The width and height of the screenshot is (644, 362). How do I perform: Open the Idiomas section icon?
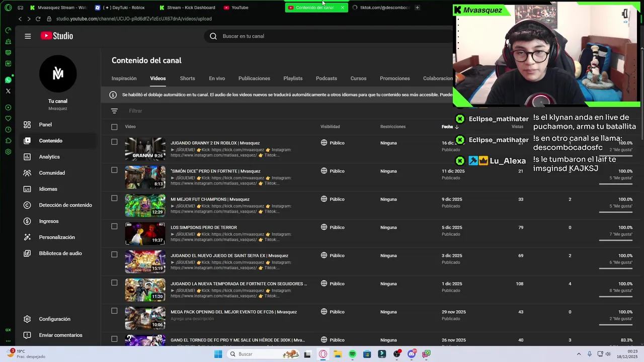27,189
